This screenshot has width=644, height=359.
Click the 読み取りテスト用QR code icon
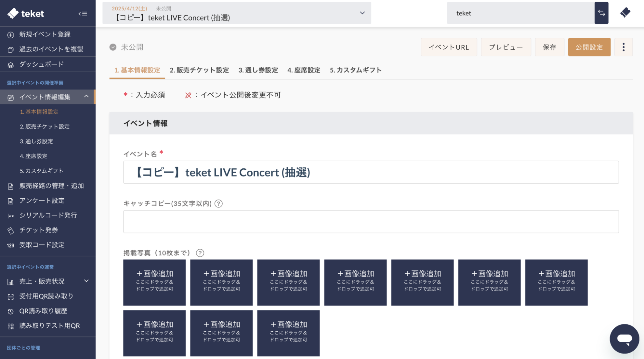[x=10, y=326]
